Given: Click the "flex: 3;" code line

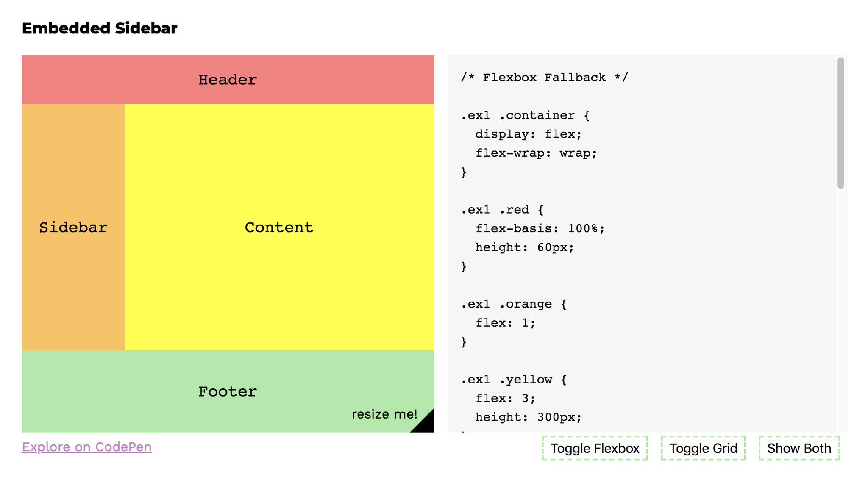Looking at the screenshot, I should (x=505, y=398).
